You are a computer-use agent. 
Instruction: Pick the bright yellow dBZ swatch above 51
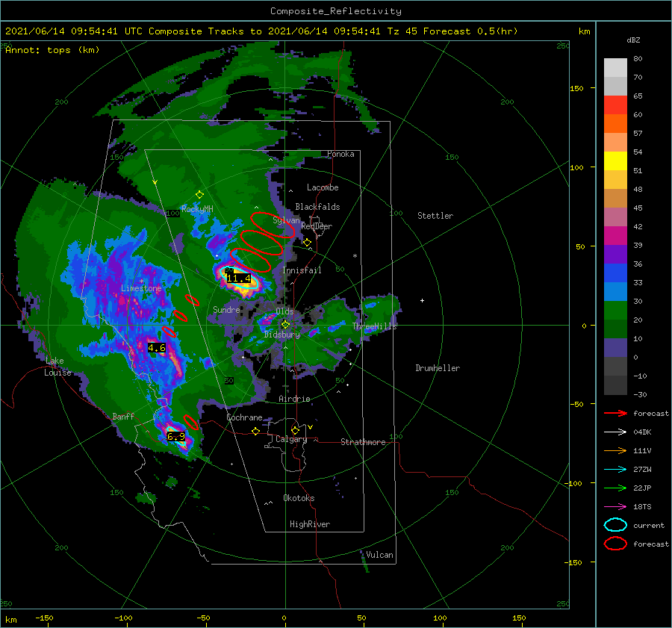[615, 161]
